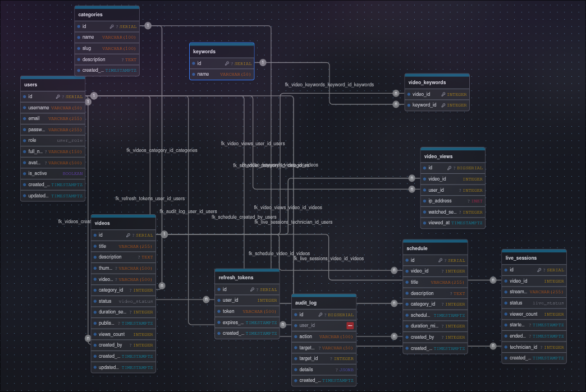Click the 'n' marker beside video_keywords video_id
Viewport: 586px width, 392px height.
click(x=396, y=93)
